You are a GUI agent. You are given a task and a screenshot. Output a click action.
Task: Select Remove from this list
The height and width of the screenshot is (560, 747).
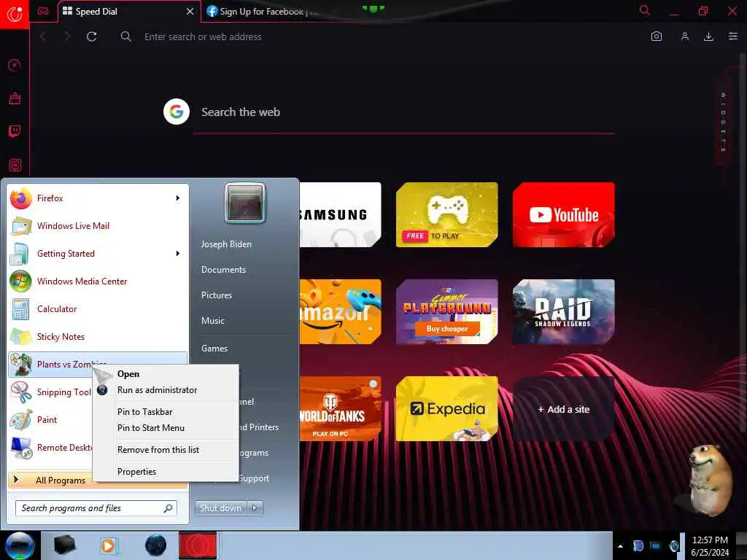[x=166, y=449]
